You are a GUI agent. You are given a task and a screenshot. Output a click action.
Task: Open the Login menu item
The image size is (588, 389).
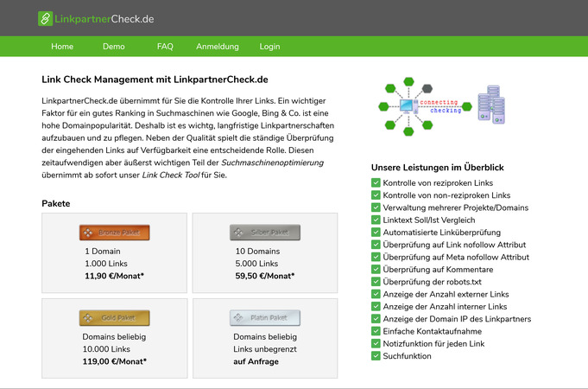pos(269,47)
